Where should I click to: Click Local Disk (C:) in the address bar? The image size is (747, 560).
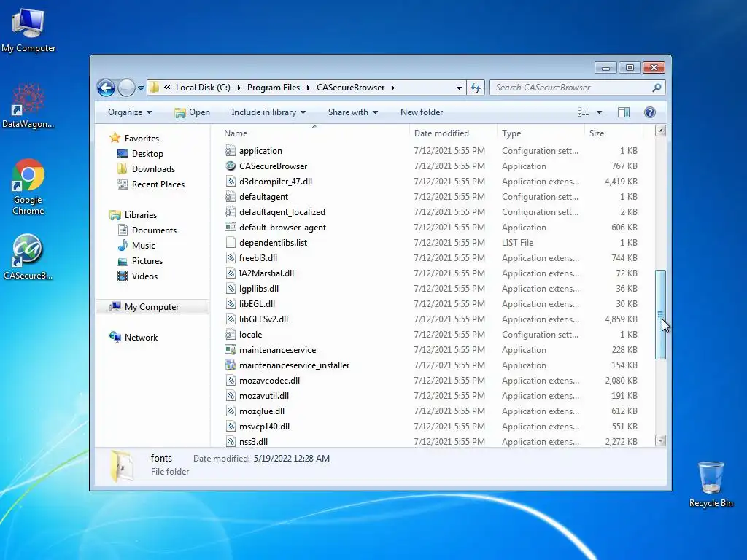pyautogui.click(x=203, y=87)
